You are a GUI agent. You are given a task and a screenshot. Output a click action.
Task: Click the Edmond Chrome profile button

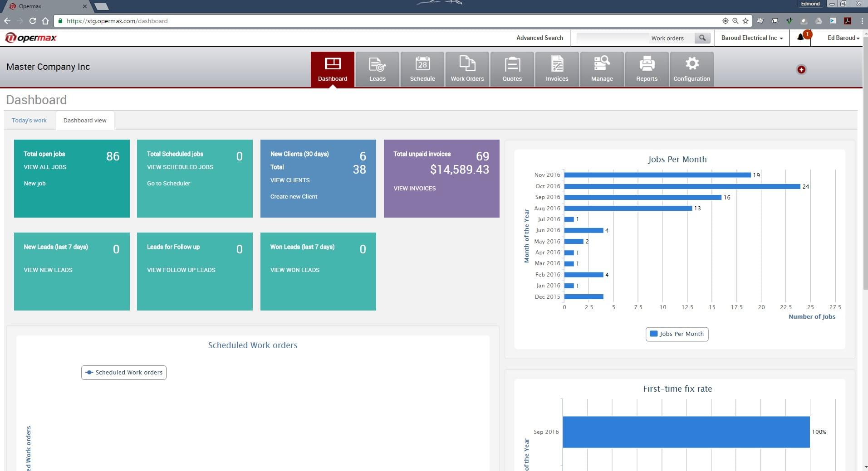coord(810,4)
